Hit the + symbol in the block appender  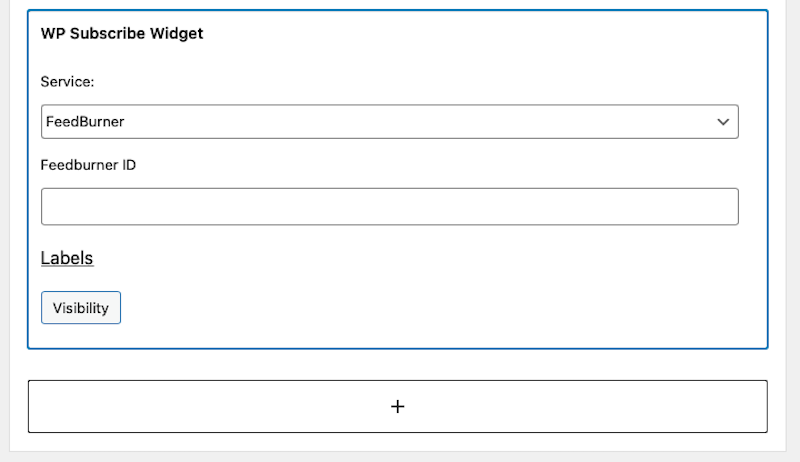point(397,407)
